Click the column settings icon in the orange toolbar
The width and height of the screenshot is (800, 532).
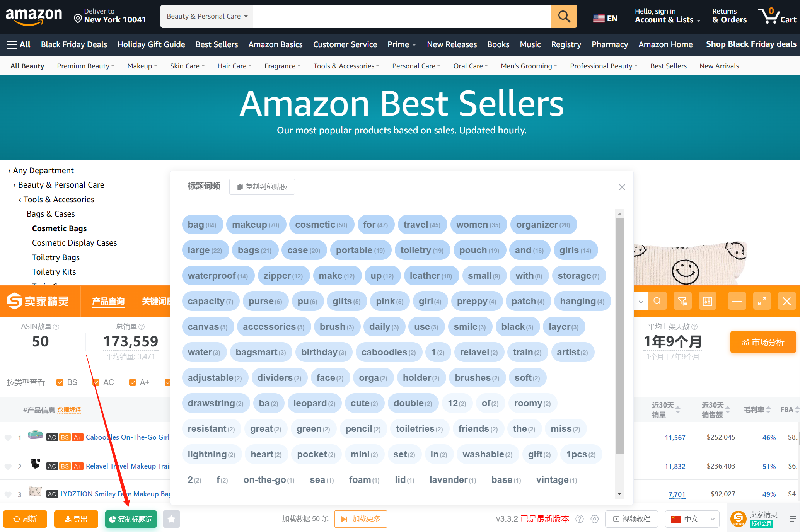[x=708, y=301]
